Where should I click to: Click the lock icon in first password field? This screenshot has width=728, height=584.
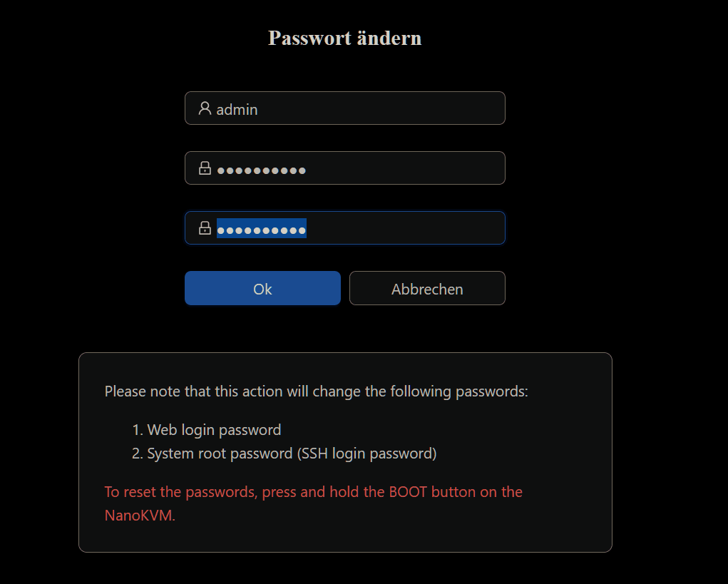(205, 168)
